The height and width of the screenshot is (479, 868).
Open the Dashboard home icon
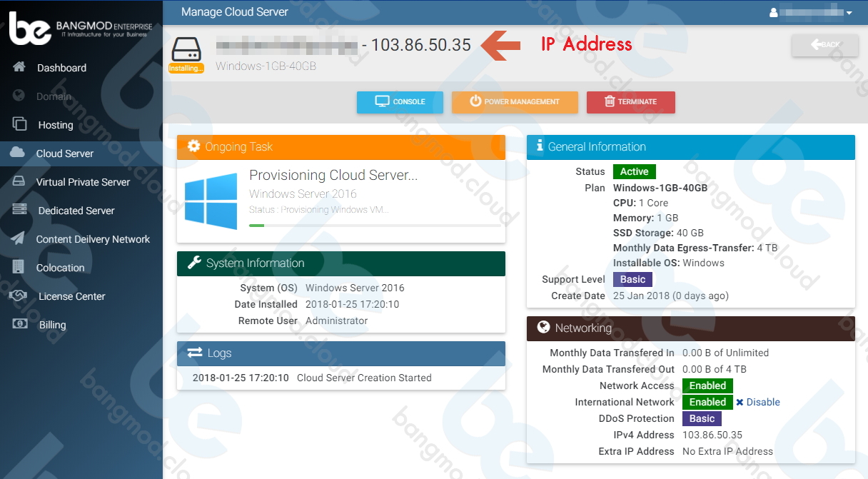point(19,67)
